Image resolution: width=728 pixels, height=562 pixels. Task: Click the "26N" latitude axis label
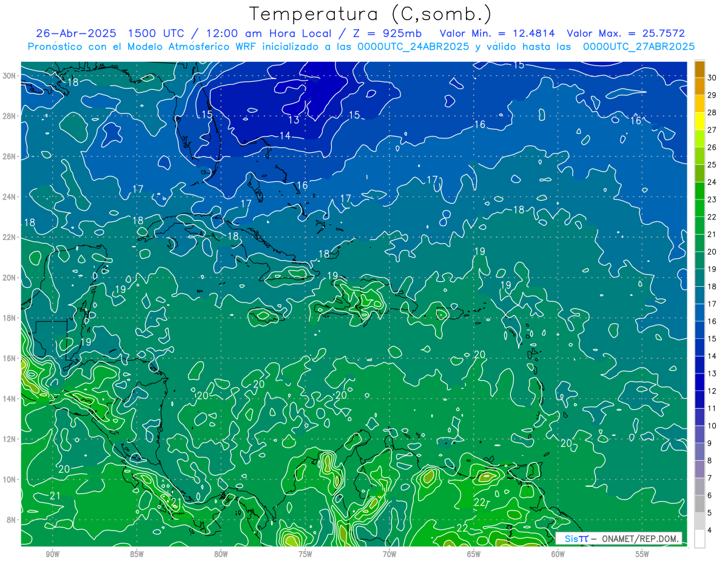[x=9, y=156]
